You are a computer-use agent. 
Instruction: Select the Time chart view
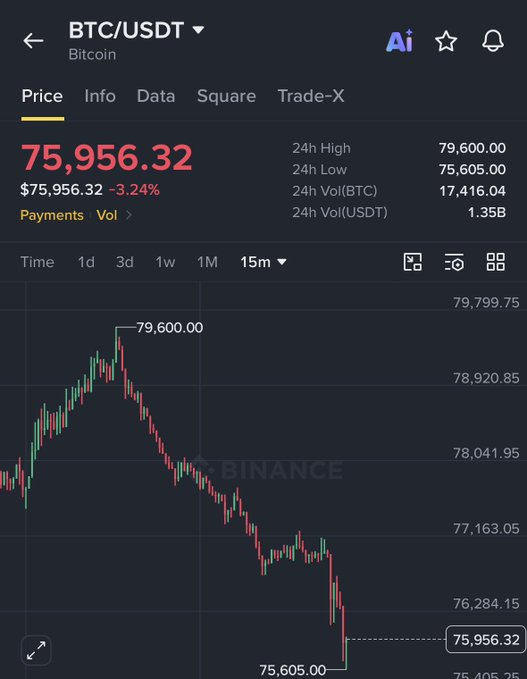click(x=37, y=262)
